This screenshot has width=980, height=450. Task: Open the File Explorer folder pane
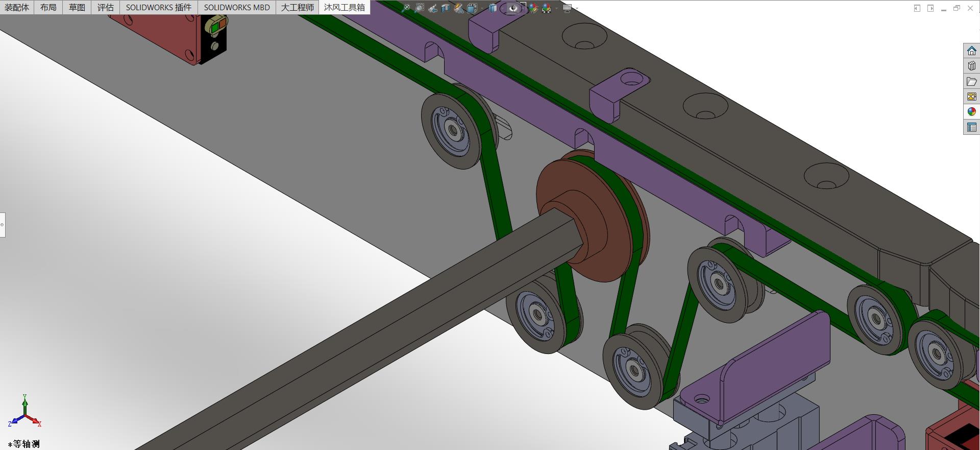pyautogui.click(x=971, y=81)
